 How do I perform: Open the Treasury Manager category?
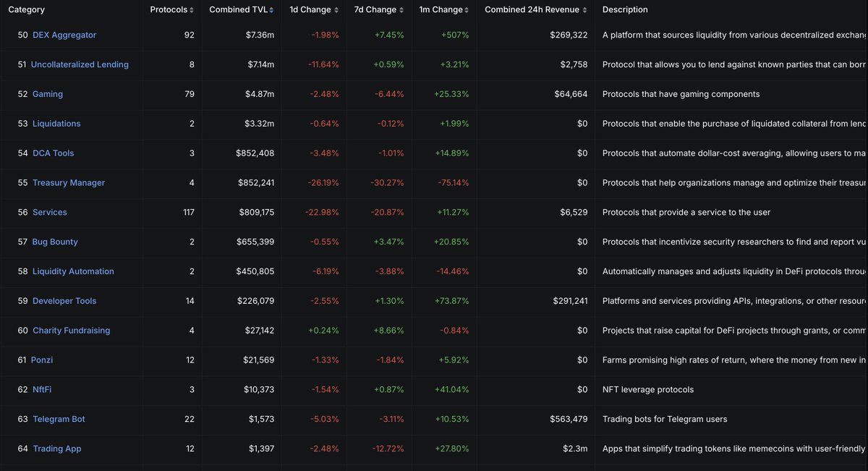[69, 183]
